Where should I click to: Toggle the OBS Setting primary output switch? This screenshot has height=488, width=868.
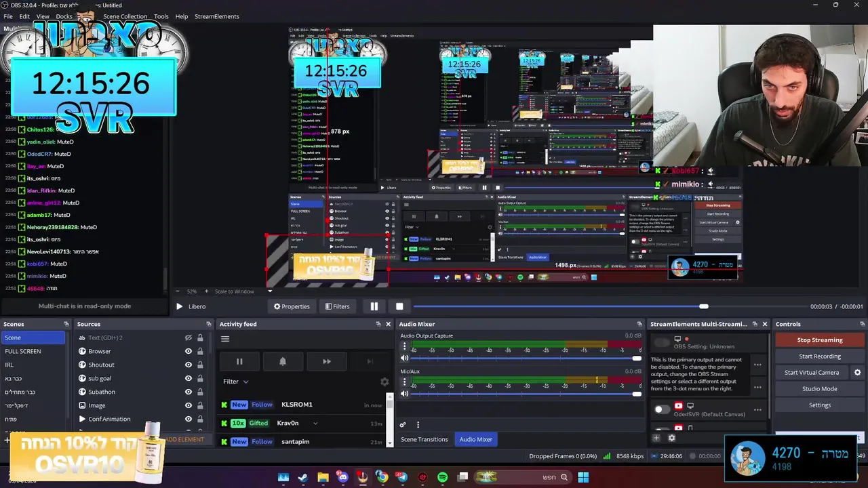pos(661,342)
